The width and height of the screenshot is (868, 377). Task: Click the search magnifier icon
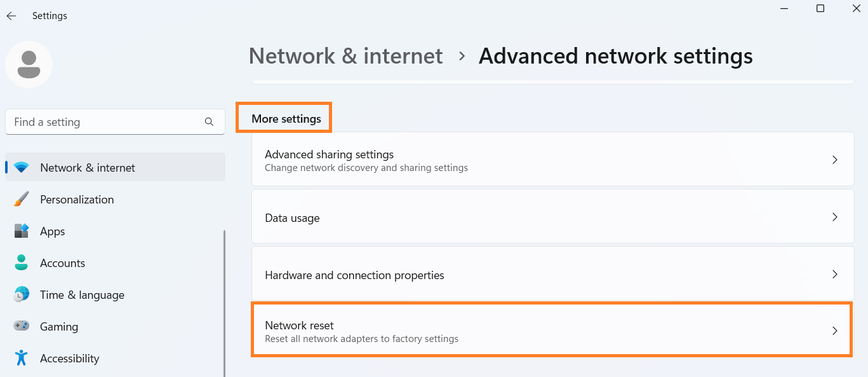[209, 122]
